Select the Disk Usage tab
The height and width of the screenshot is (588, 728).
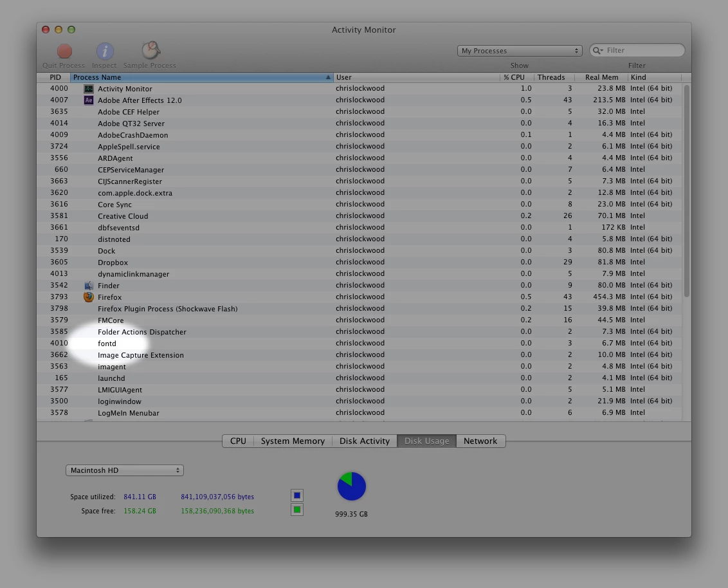[x=426, y=441]
